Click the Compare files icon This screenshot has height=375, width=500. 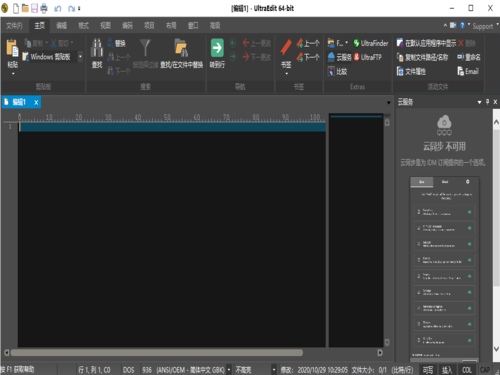(337, 71)
